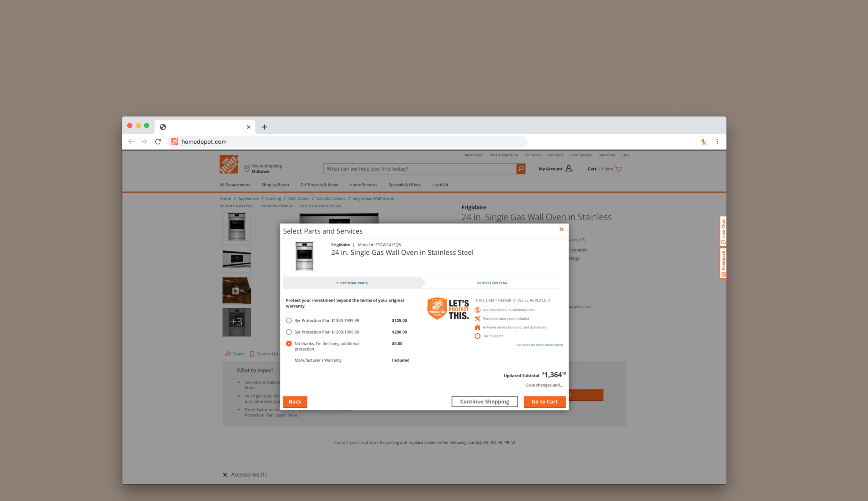Play the product video thumbnail
Image resolution: width=868 pixels, height=501 pixels.
click(x=236, y=291)
